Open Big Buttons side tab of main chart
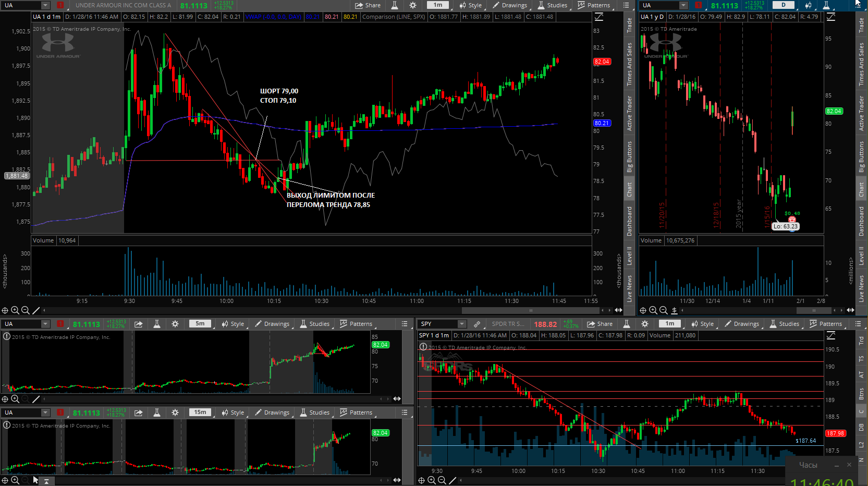 coord(629,156)
